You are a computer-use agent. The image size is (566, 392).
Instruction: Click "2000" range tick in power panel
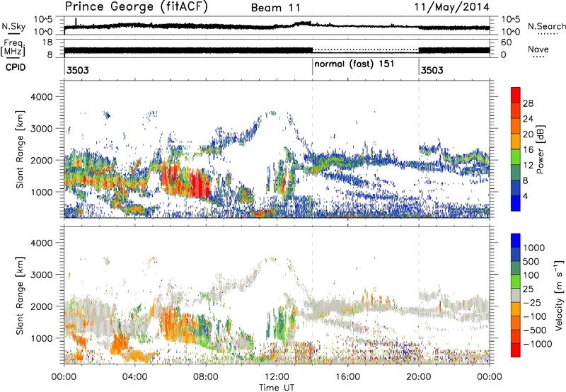[41, 161]
